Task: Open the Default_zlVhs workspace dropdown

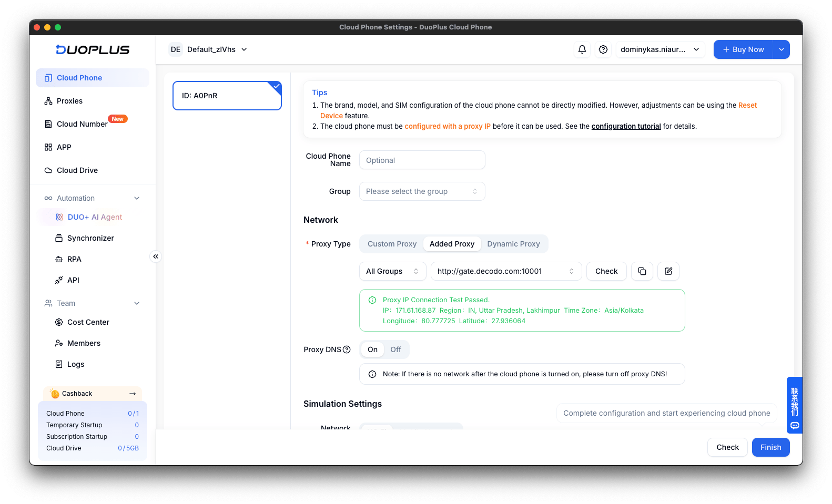Action: (217, 49)
